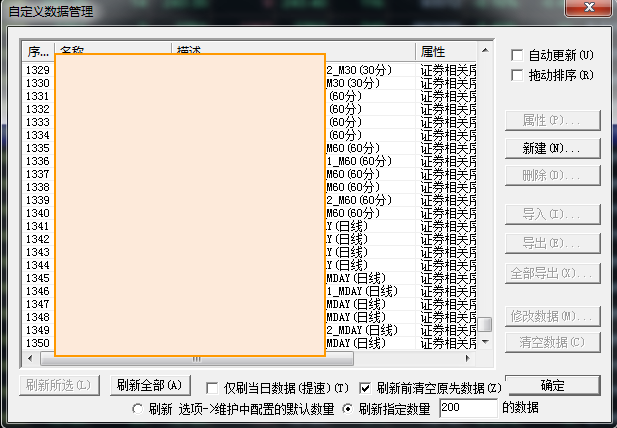Confirm with the 确定 button
Viewport: 617px width, 428px height.
click(552, 386)
